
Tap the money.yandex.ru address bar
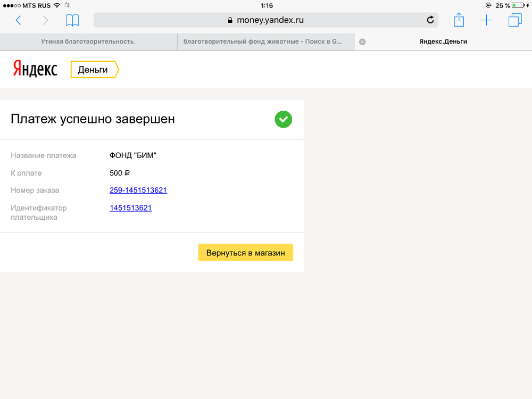click(265, 20)
